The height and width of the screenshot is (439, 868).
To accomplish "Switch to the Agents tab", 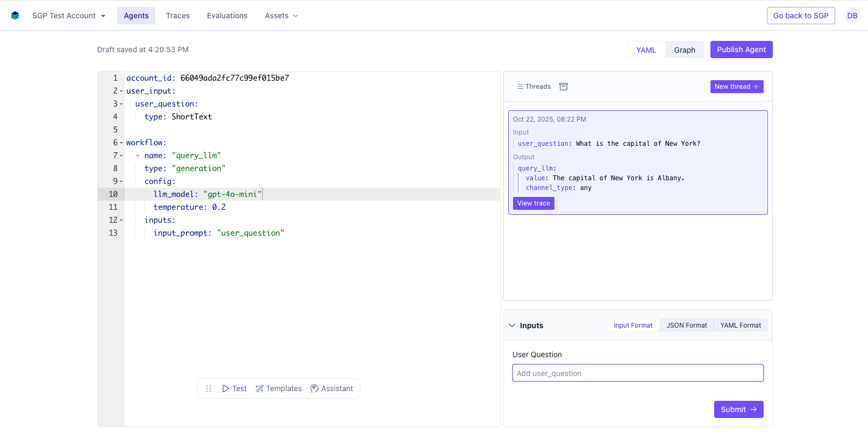I will (136, 16).
